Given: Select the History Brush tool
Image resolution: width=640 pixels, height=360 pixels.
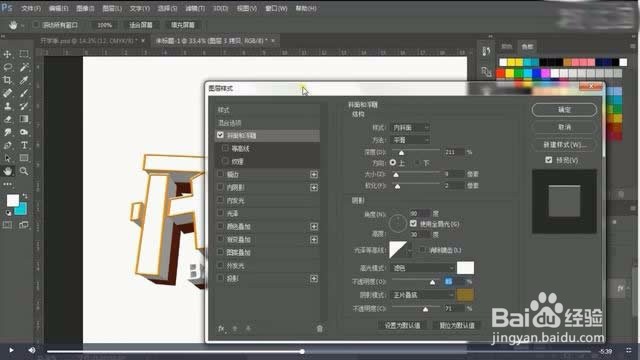Looking at the screenshot, I should [24, 106].
